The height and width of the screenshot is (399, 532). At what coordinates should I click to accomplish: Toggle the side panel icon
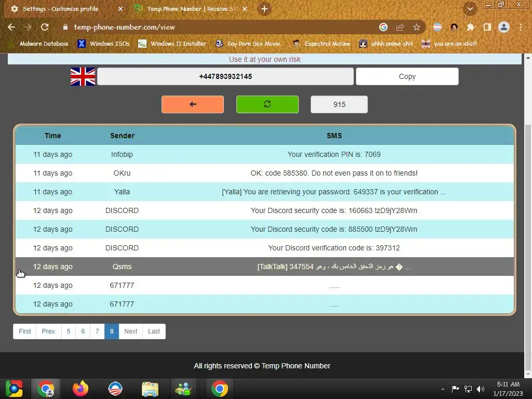[x=487, y=27]
